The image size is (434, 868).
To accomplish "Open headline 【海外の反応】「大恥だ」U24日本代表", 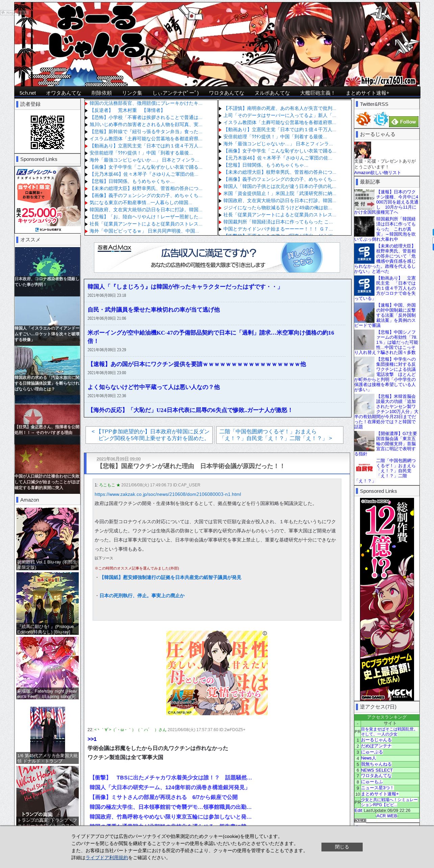I will [190, 410].
